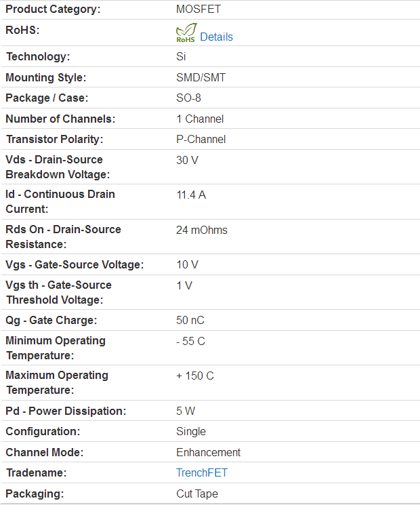Select the Cut Tape packaging value

(x=197, y=493)
